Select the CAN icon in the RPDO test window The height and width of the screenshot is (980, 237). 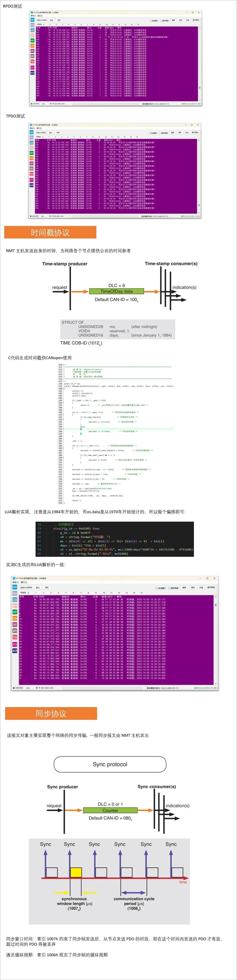pyautogui.click(x=32, y=46)
